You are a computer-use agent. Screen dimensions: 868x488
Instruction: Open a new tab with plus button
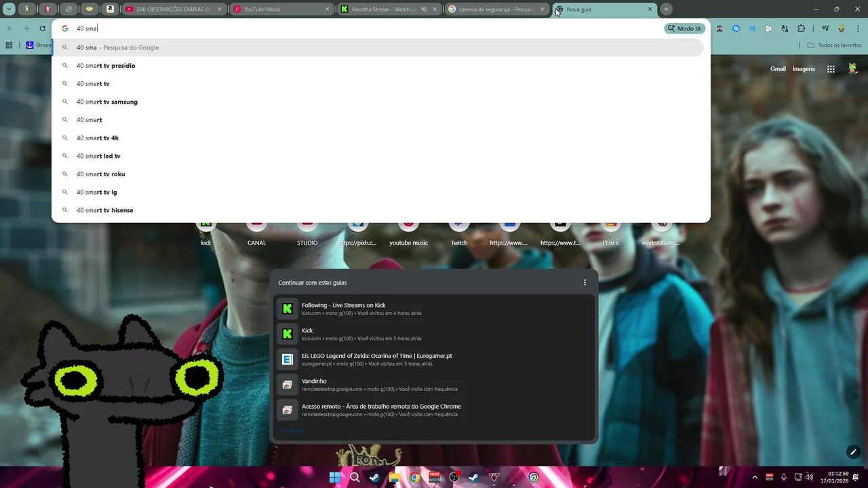[666, 9]
